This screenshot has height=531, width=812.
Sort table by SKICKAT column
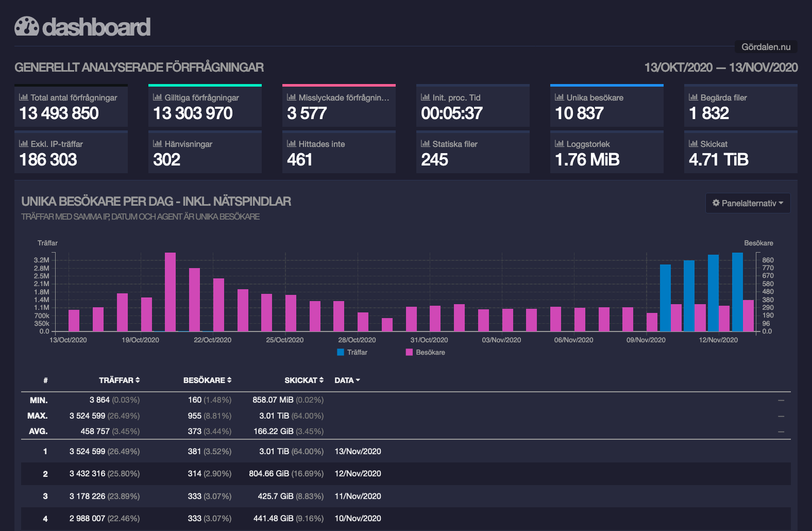304,380
